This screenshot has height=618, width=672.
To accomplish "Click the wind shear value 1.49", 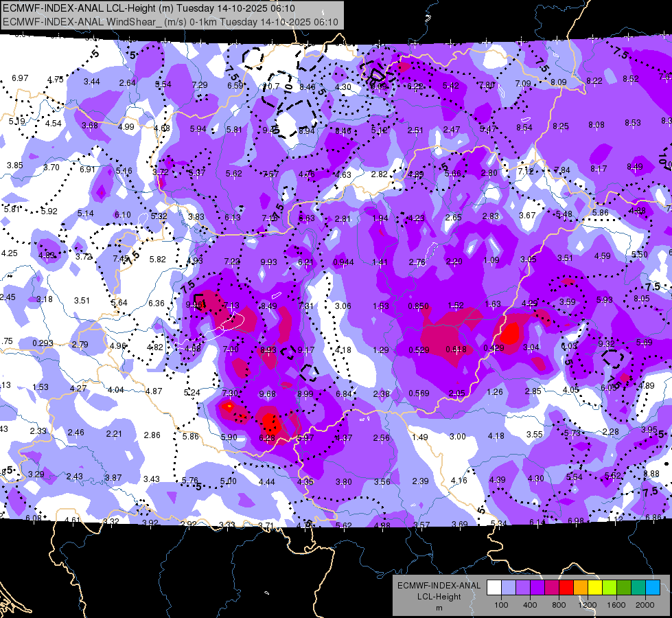I will (419, 437).
